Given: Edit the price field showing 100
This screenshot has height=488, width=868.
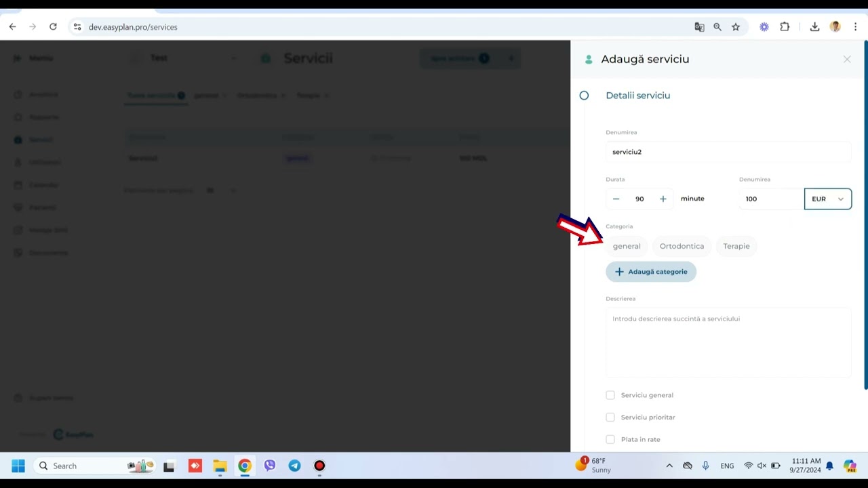Looking at the screenshot, I should tap(771, 199).
